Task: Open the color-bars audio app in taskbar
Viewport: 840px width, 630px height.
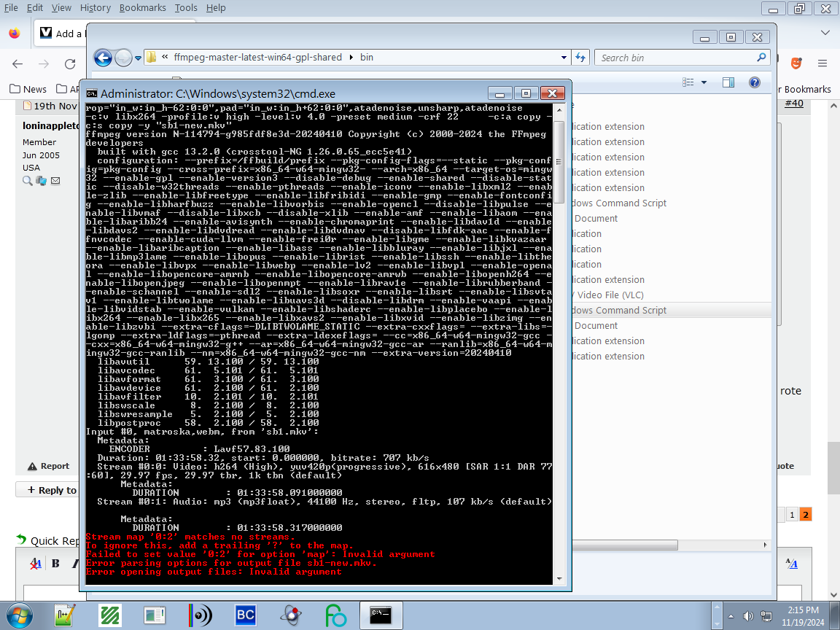Action: click(x=200, y=615)
